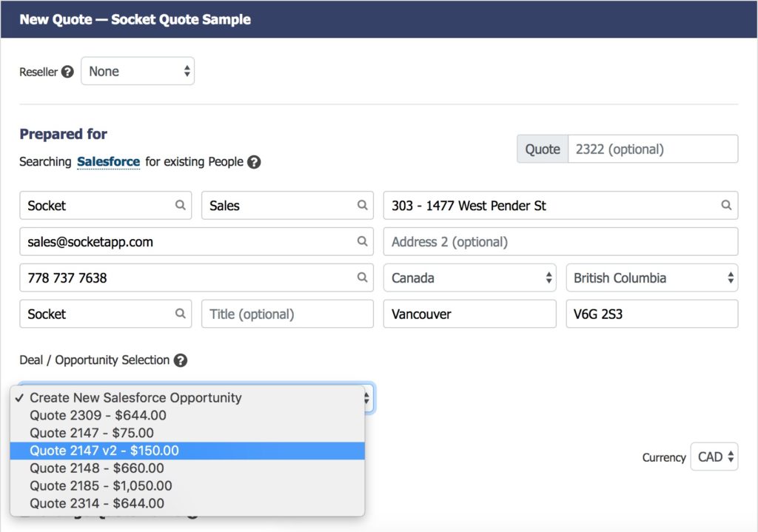This screenshot has width=758, height=532.
Task: Open the CAD currency dropdown
Action: coord(714,457)
